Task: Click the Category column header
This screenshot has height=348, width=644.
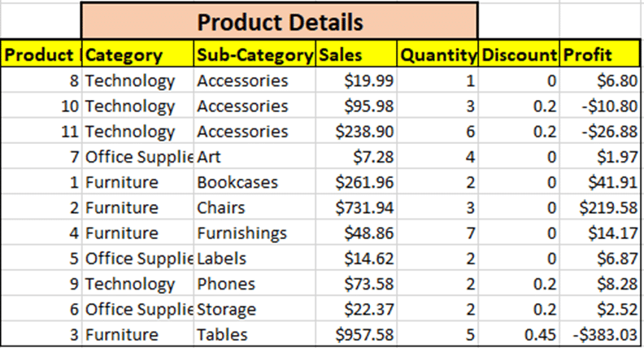Action: pos(138,54)
